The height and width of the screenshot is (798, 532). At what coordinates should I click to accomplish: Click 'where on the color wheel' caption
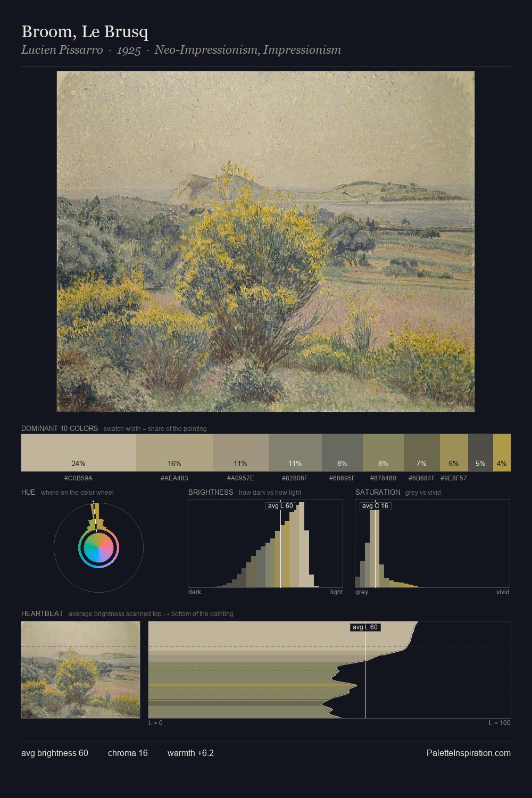point(77,493)
